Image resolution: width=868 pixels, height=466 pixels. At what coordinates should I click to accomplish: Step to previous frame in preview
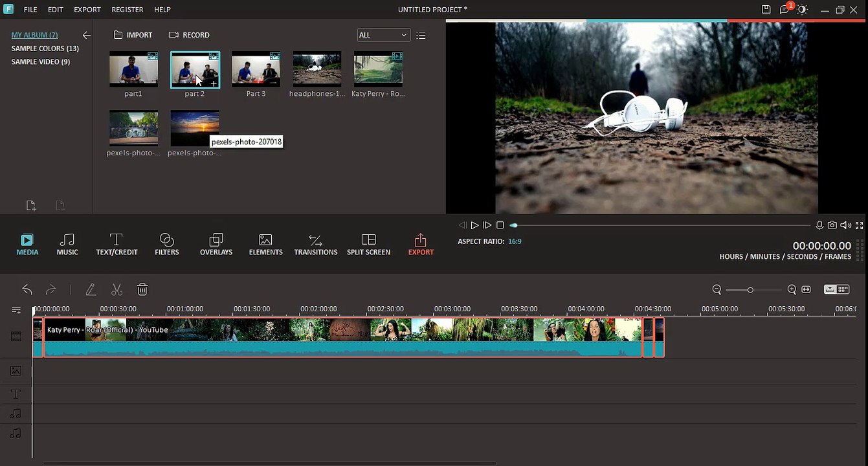[x=462, y=225]
